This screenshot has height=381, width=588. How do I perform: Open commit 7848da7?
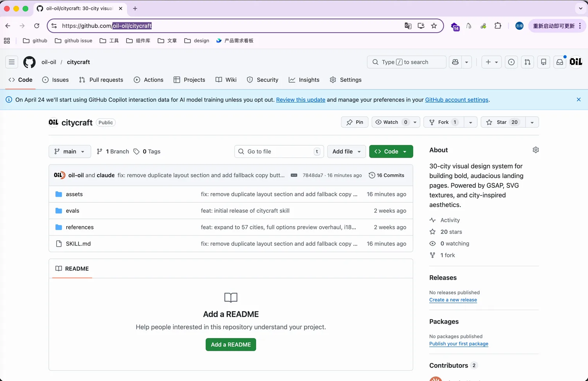coord(313,175)
